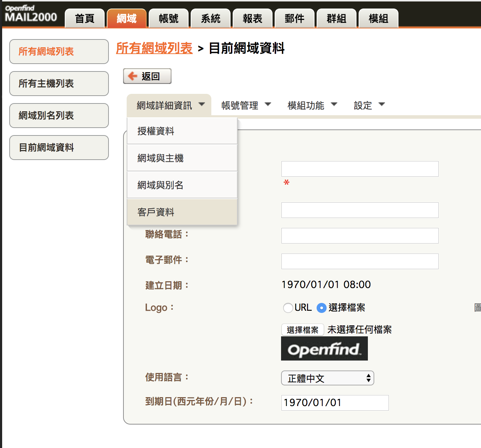This screenshot has height=448, width=481.
Task: Open the 使用語言 language selector
Action: [x=327, y=378]
